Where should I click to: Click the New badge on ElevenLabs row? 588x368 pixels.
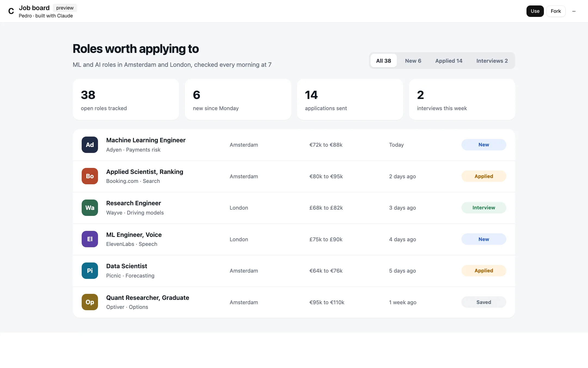(x=484, y=239)
